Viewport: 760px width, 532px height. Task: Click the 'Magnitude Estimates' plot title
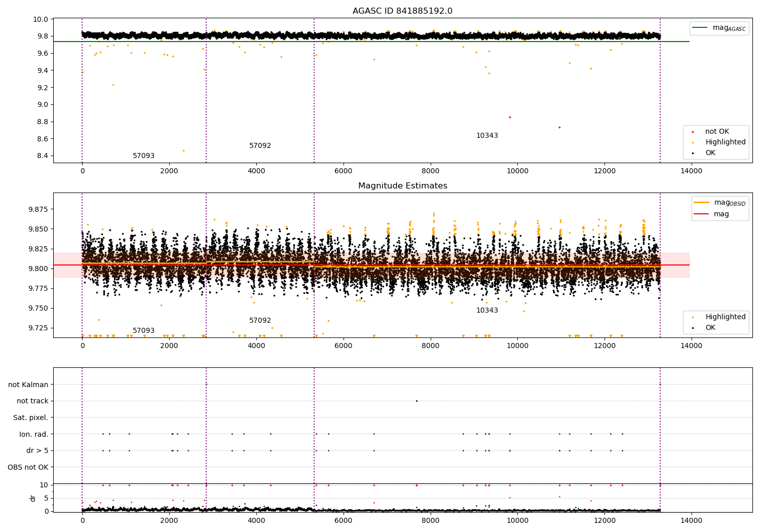402,186
